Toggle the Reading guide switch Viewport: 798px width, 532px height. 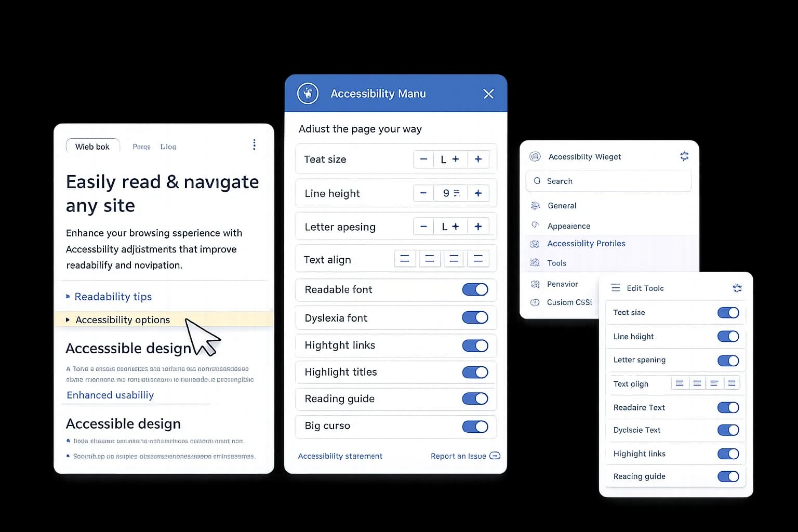tap(475, 398)
